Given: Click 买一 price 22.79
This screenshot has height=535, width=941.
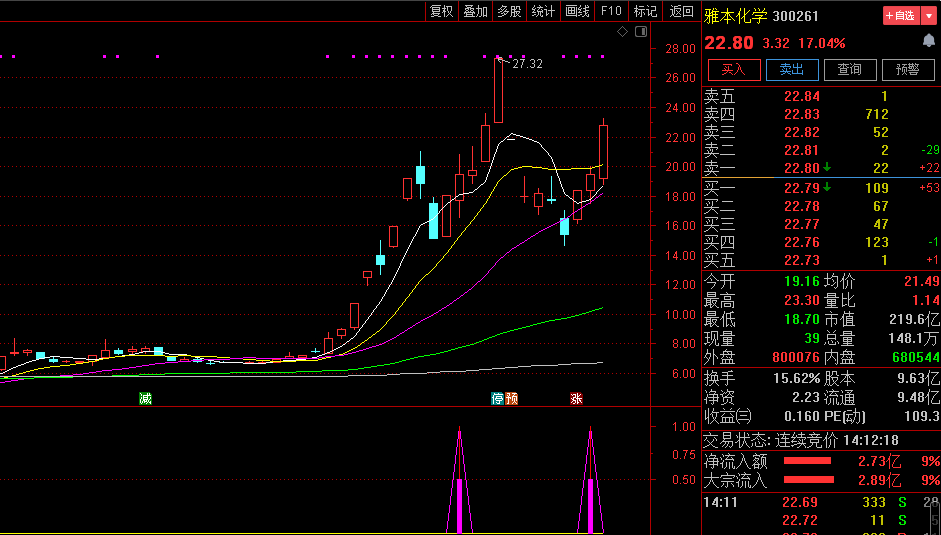Looking at the screenshot, I should coord(802,188).
